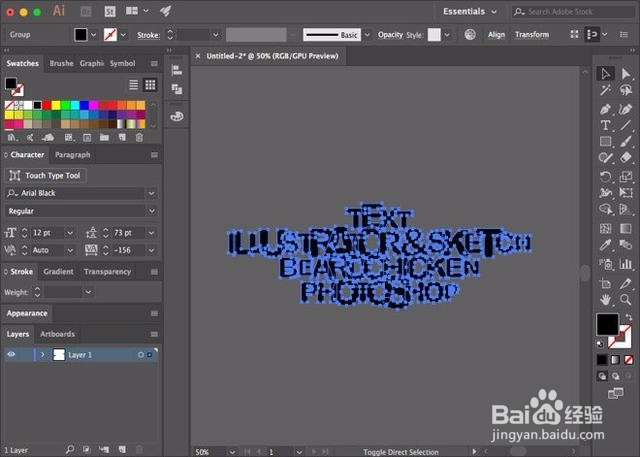Select the Magic Wand tool
Viewport: 640px width, 457px height.
pos(606,90)
